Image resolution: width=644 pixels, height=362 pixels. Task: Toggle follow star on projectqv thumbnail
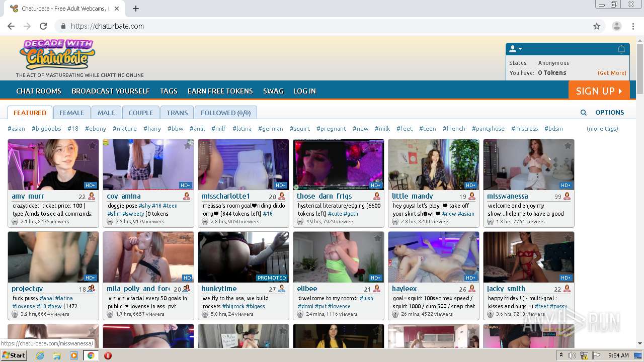point(92,238)
